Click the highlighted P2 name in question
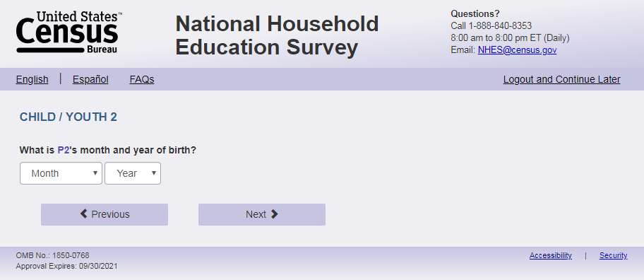Image resolution: width=644 pixels, height=280 pixels. coord(64,150)
